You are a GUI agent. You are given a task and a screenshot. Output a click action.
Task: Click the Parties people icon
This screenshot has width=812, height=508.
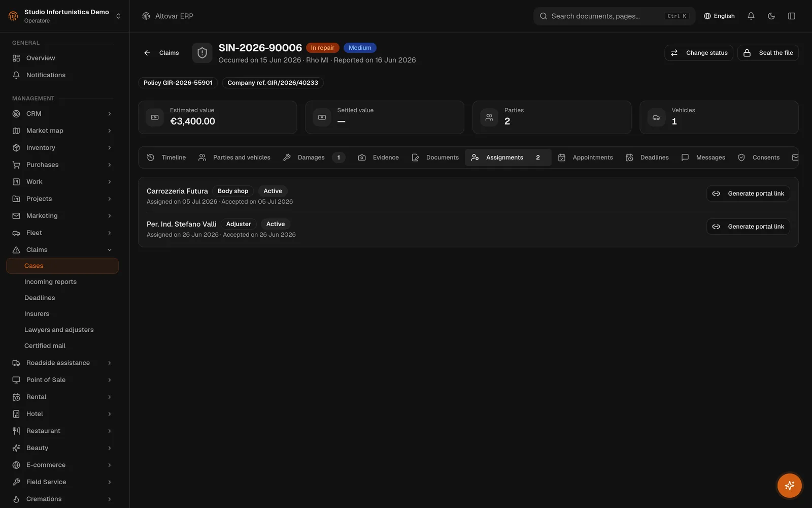click(489, 117)
